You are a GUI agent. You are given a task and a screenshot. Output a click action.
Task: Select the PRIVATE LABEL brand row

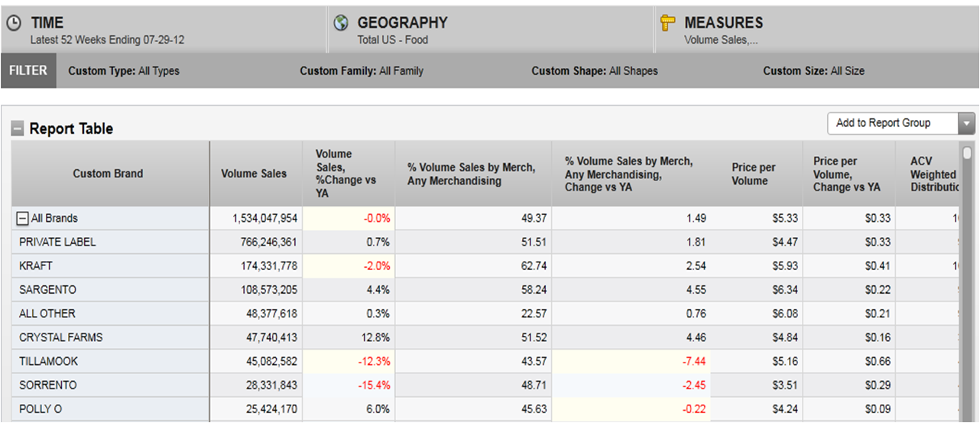pos(57,242)
